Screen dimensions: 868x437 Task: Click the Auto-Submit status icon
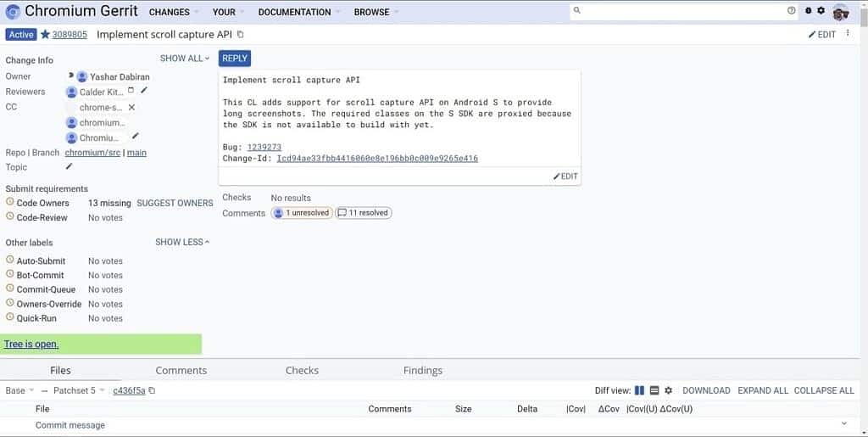pyautogui.click(x=10, y=260)
